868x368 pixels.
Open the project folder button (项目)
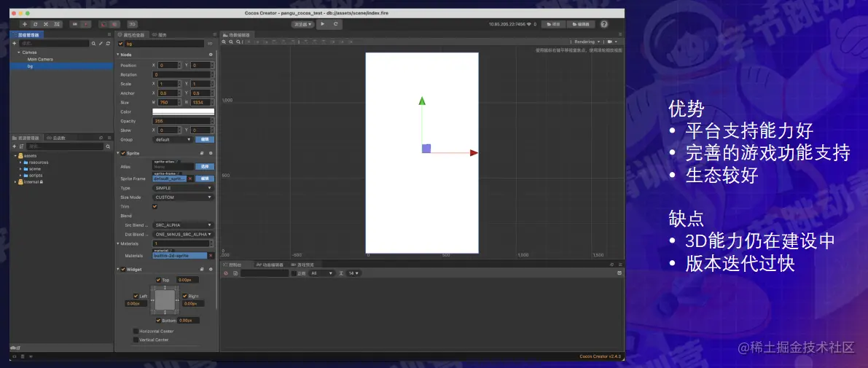coord(554,24)
